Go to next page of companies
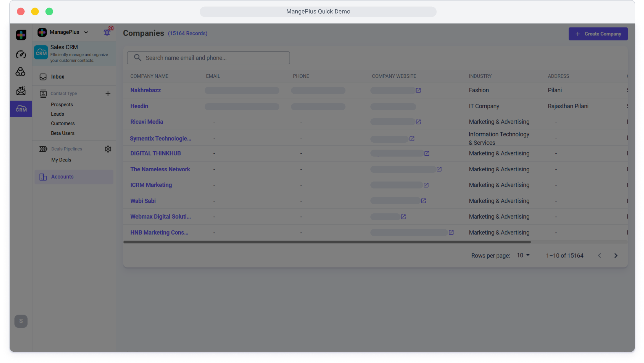The width and height of the screenshot is (644, 363). coord(616,255)
